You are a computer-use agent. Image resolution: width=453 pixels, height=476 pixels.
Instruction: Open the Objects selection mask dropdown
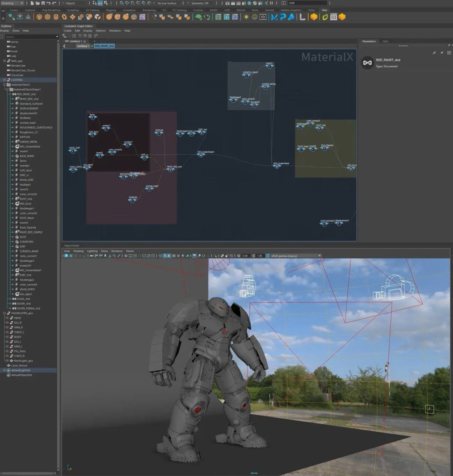[75, 3]
